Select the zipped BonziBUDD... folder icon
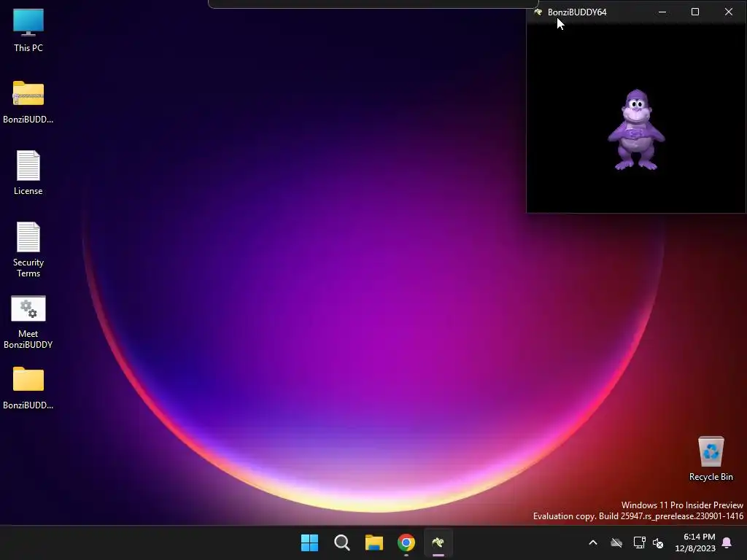The image size is (747, 560). [x=28, y=101]
